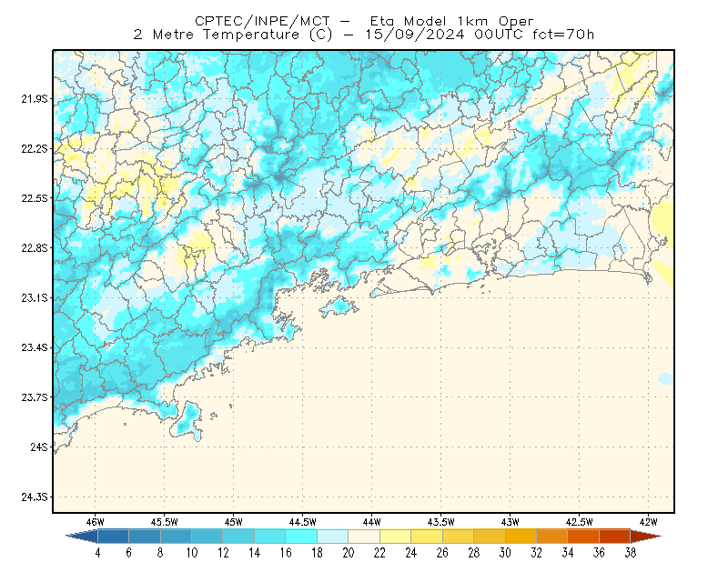The height and width of the screenshot is (562, 728).
Task: Click the 46W longitude axis label
Action: [x=96, y=522]
